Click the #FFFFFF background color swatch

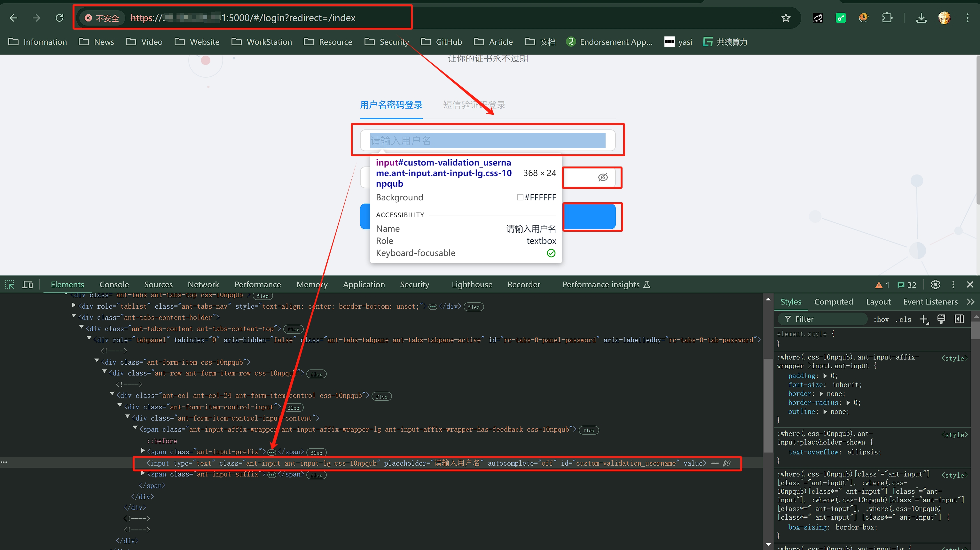[x=520, y=197]
